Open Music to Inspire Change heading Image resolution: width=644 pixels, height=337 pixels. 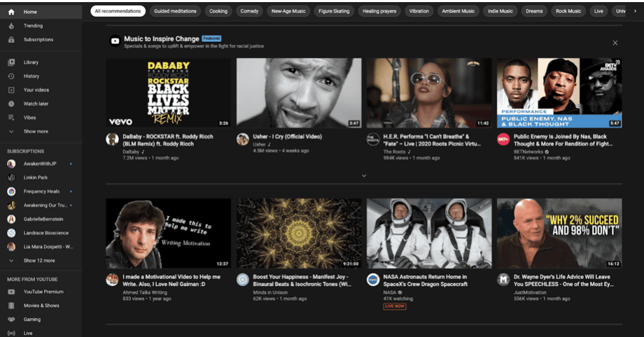tap(162, 38)
